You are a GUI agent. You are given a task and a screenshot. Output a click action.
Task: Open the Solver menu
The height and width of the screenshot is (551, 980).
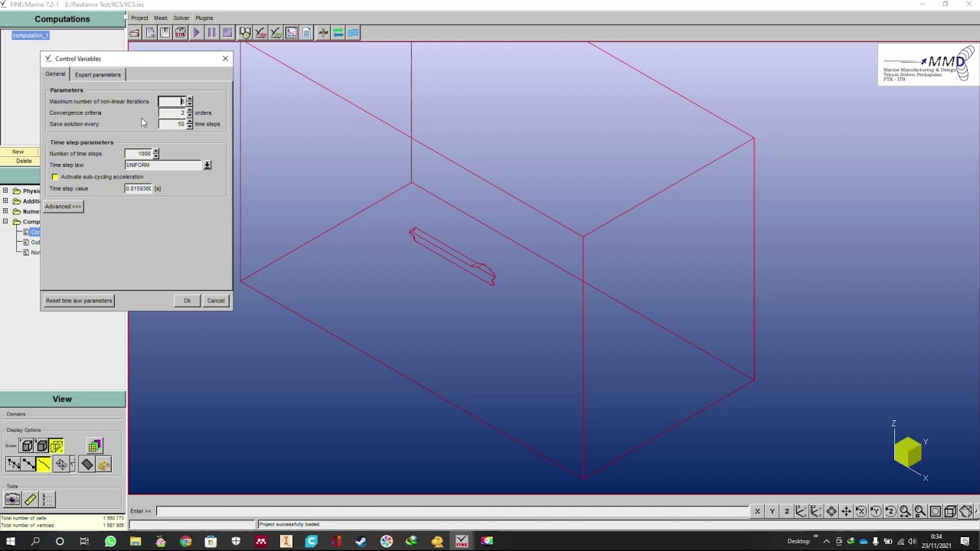click(x=181, y=18)
